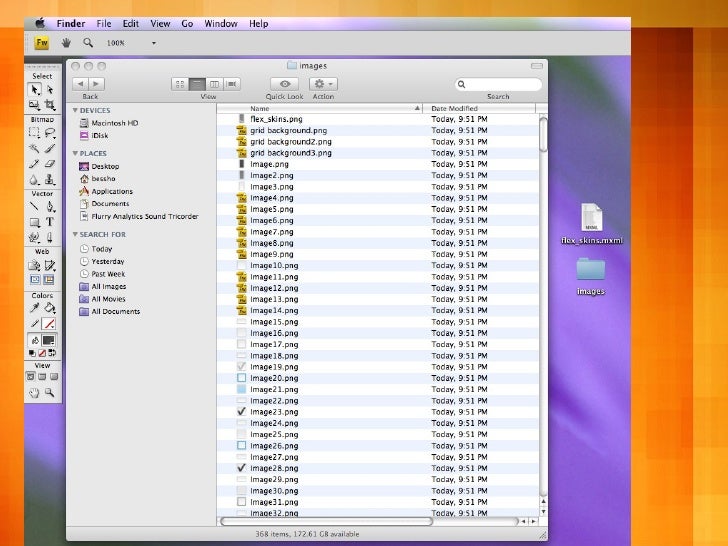Viewport: 728px width, 546px height.
Task: Click the Finder back arrow button
Action: click(82, 85)
